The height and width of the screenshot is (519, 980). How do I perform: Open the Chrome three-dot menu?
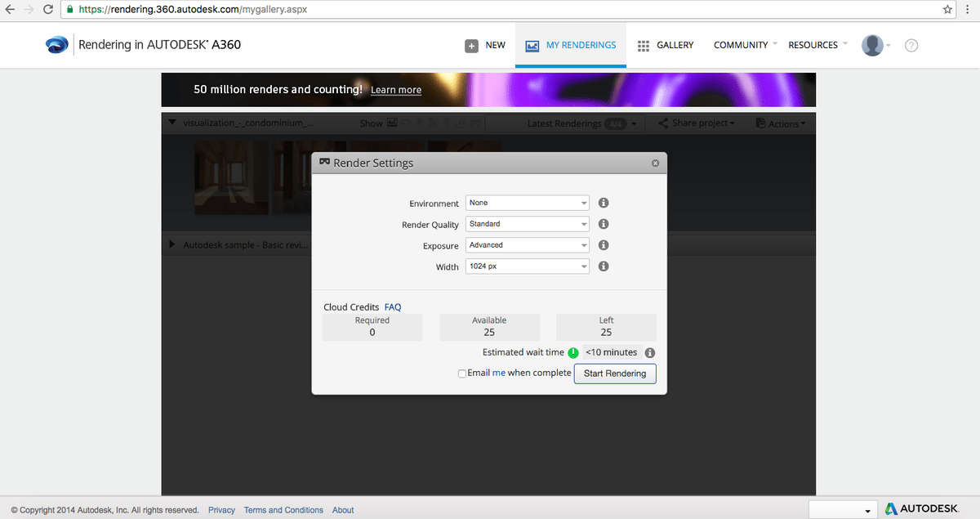(x=969, y=10)
